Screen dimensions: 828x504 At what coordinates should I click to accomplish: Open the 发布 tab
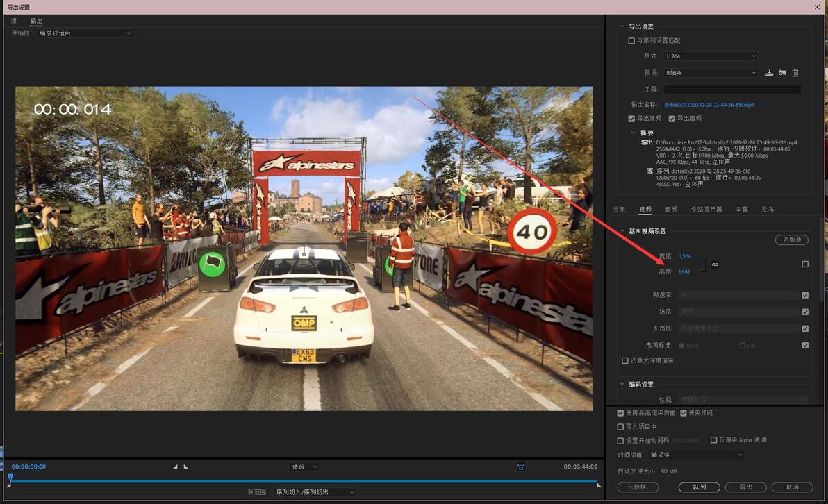[768, 210]
